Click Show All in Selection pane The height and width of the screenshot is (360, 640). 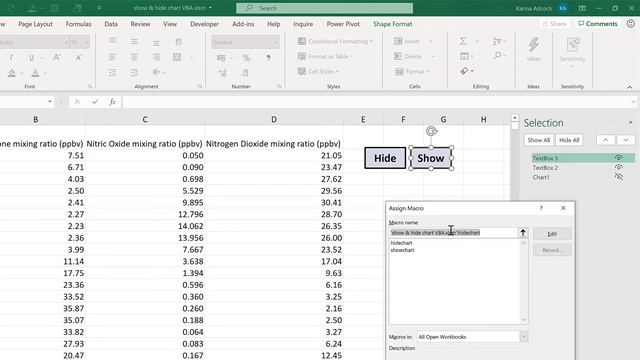[538, 140]
